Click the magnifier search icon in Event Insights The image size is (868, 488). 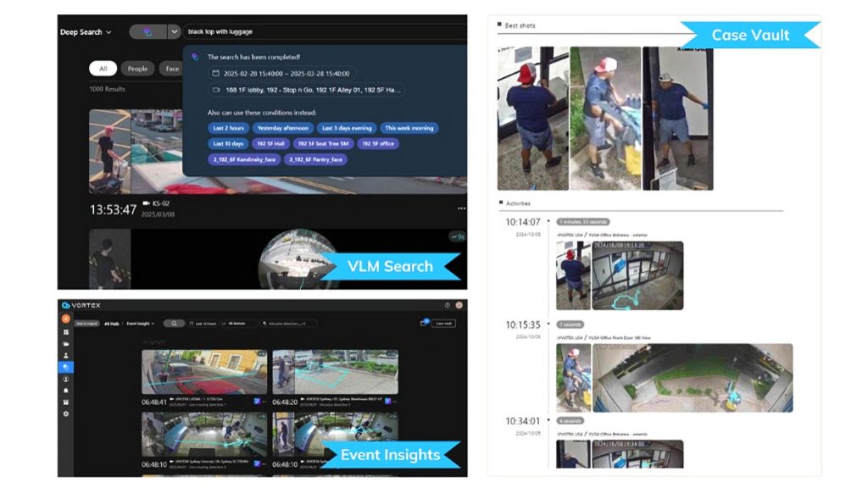[173, 322]
